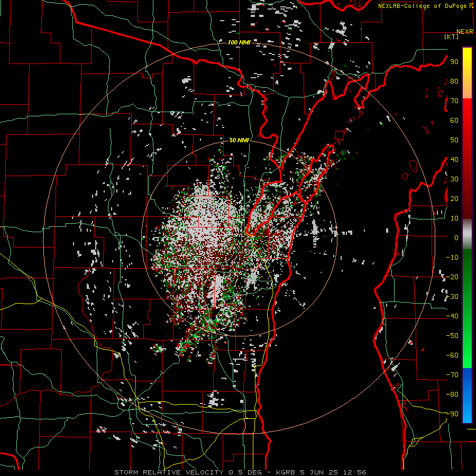Screen dimensions: 476x476
Task: Click the 60 value on the velocity scale
Action: point(454,121)
